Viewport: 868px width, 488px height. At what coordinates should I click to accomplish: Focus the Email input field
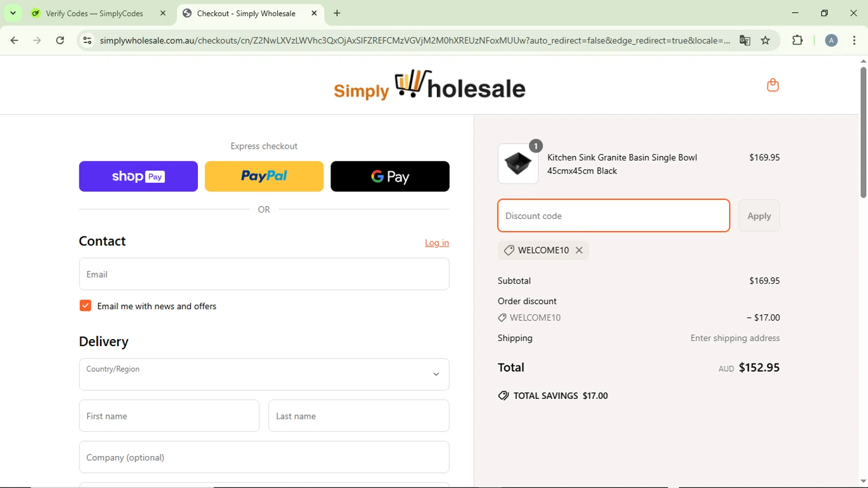(264, 274)
